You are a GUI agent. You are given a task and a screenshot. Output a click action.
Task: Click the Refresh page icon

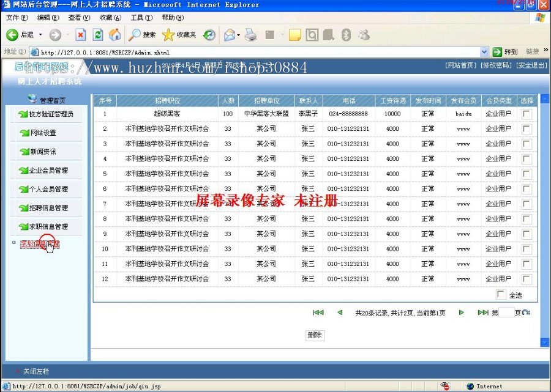(99, 35)
